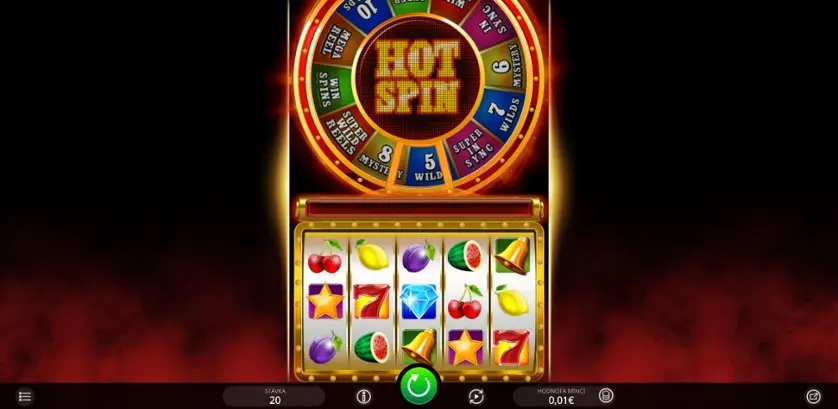Click the blue diamond symbol
Image resolution: width=838 pixels, height=409 pixels.
(x=418, y=301)
